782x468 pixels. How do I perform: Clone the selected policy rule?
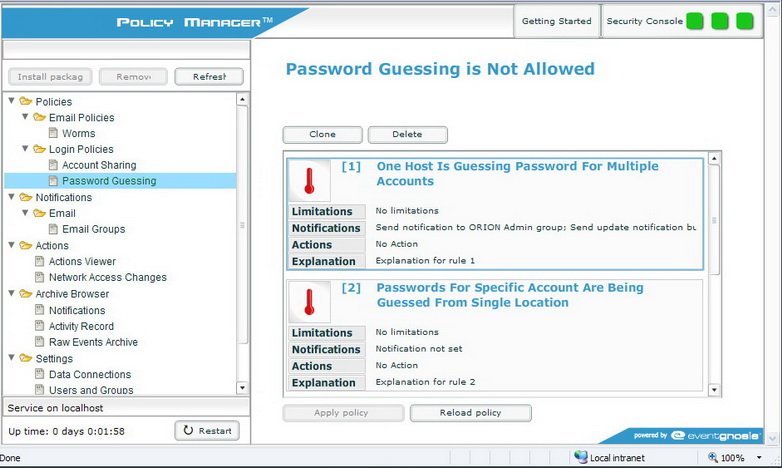[x=322, y=134]
